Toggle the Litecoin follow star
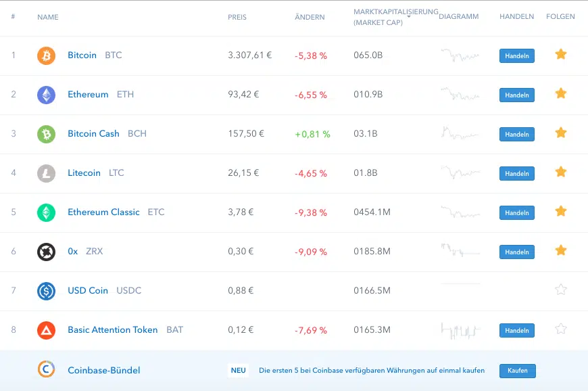 [560, 172]
